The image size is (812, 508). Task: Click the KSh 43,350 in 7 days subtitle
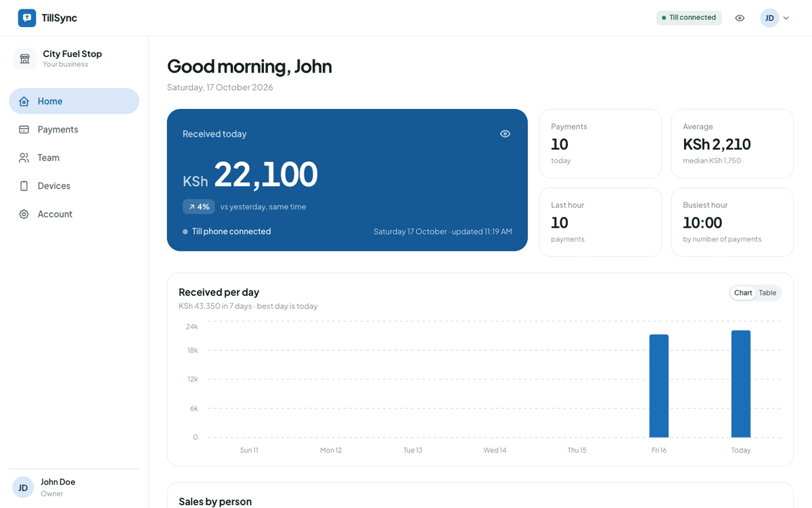[x=248, y=306]
